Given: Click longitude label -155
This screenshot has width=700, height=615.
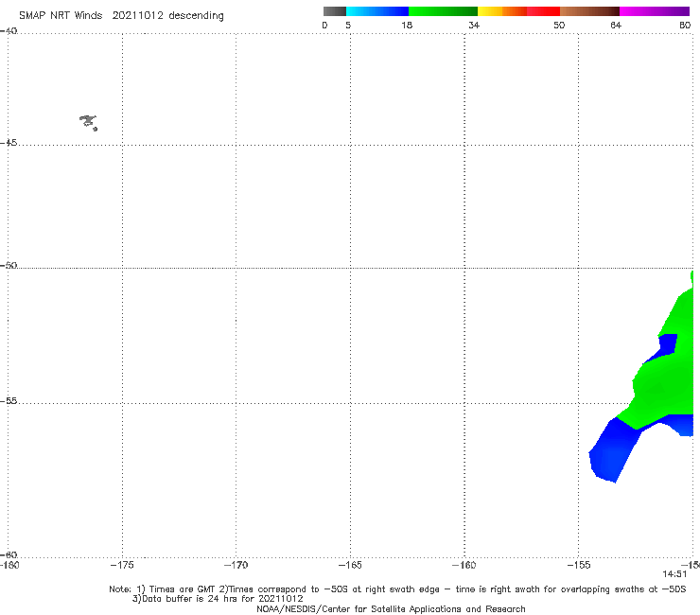Looking at the screenshot, I should pyautogui.click(x=579, y=565).
